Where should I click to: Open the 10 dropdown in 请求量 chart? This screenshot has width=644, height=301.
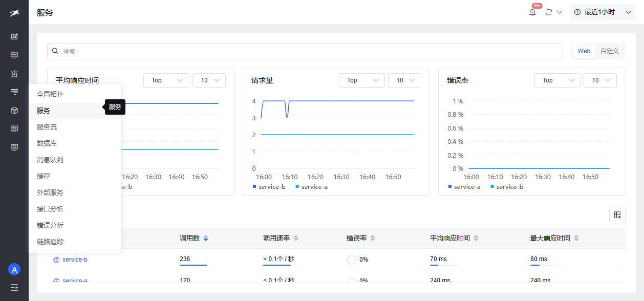pos(405,80)
